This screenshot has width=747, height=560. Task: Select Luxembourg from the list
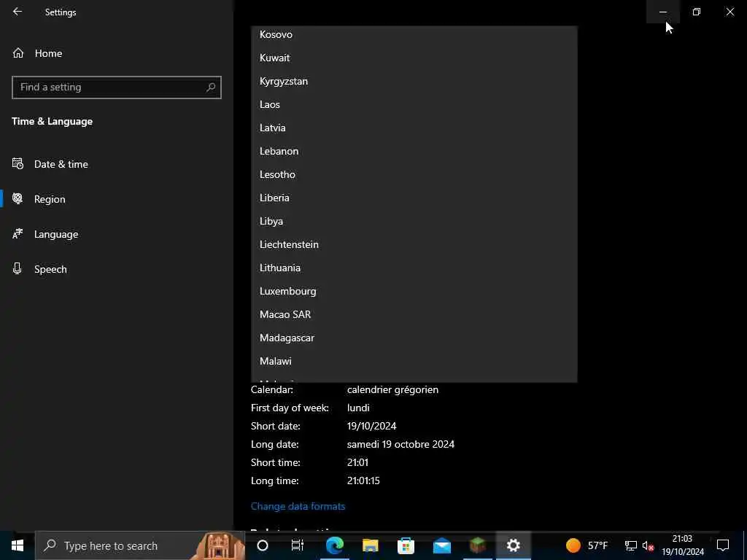[x=414, y=291]
